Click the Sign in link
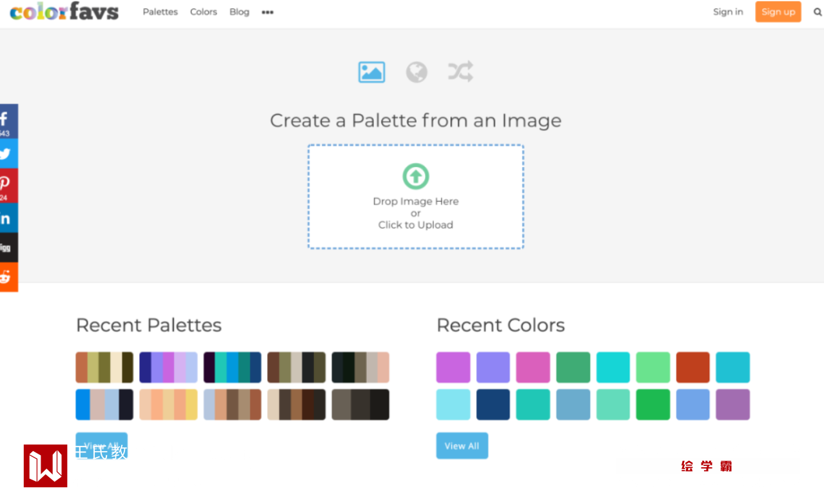Viewport: 824px width, 504px height. [728, 12]
